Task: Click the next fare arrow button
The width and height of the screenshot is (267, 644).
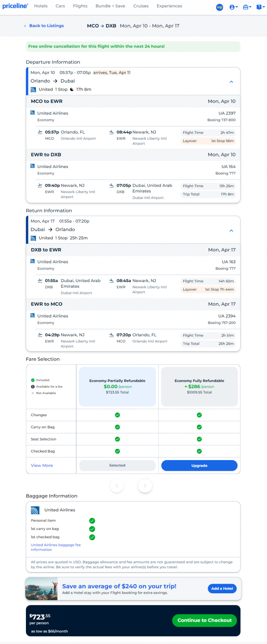Action: tap(145, 486)
